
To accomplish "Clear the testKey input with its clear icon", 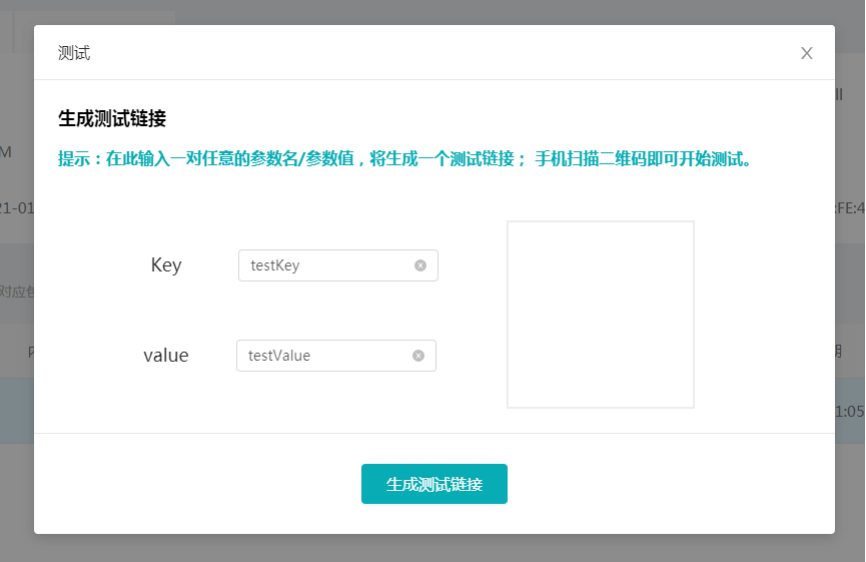I will click(x=420, y=266).
